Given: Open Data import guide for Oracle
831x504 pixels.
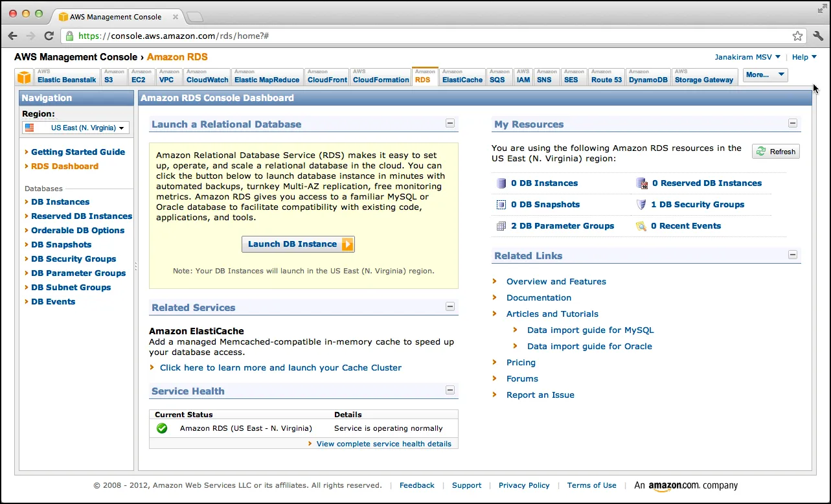Looking at the screenshot, I should click(589, 346).
